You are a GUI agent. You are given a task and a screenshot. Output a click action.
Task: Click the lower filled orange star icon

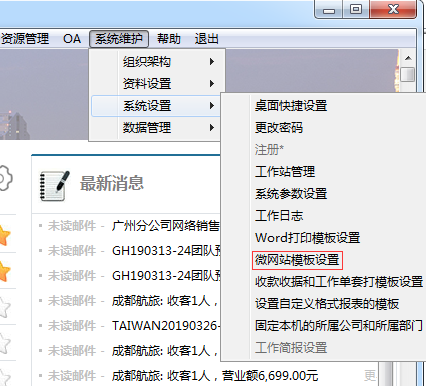[5, 271]
